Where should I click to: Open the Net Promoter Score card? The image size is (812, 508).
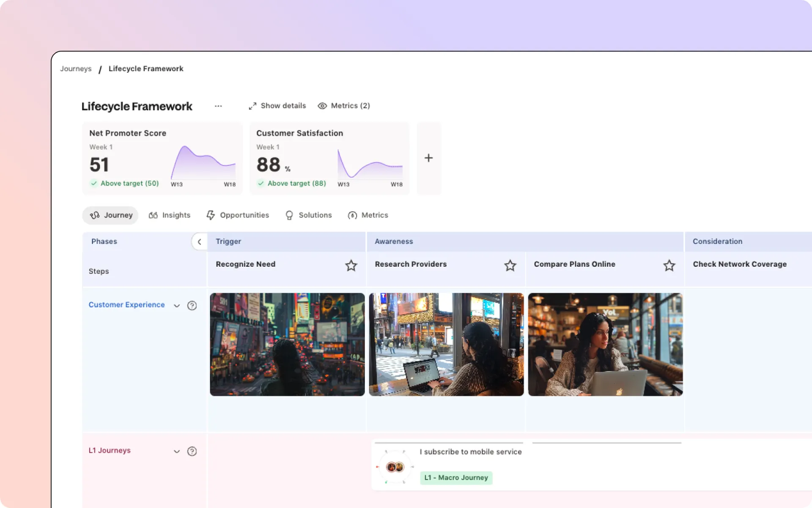point(162,158)
